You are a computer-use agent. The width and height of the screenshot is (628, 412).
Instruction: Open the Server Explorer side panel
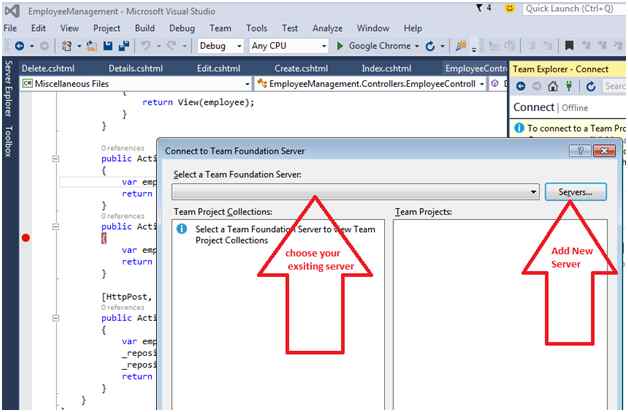coord(8,88)
